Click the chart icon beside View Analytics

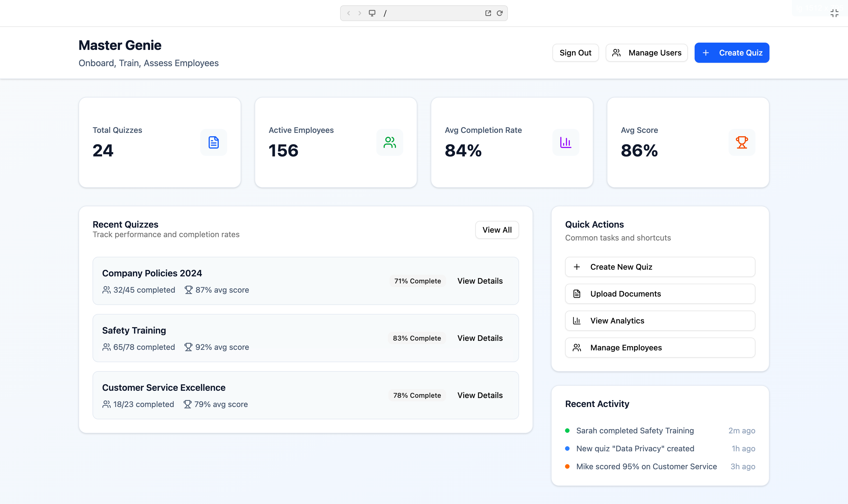577,321
